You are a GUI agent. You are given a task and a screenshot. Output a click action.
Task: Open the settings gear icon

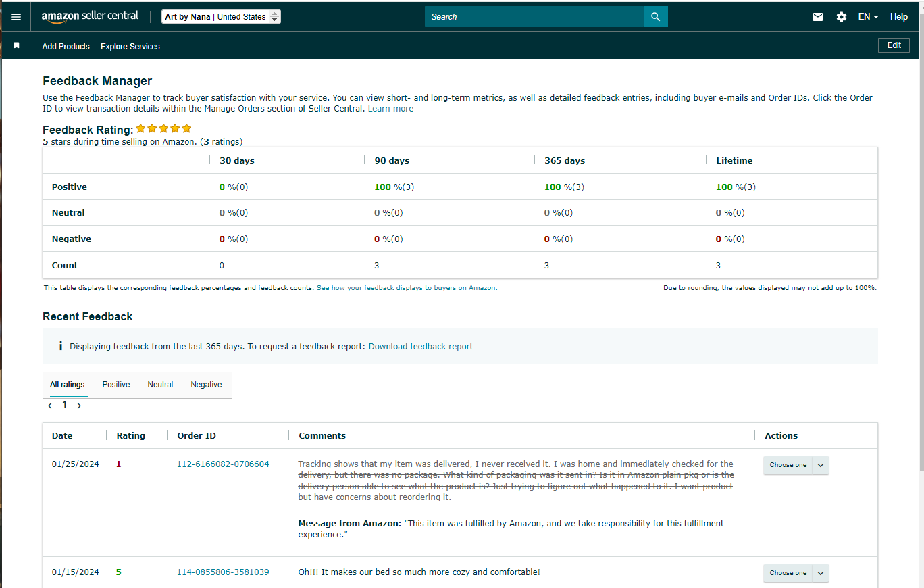pyautogui.click(x=842, y=17)
